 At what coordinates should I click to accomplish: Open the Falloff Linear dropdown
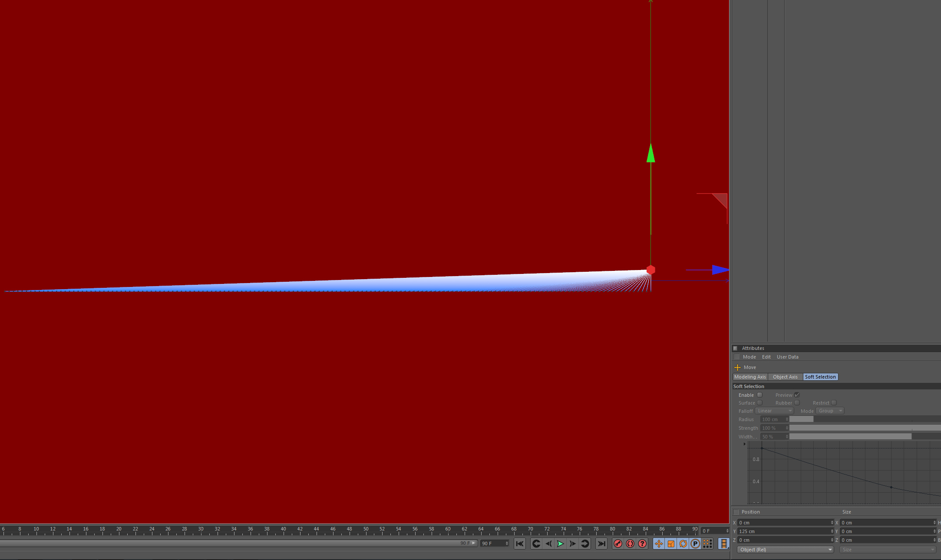tap(774, 411)
